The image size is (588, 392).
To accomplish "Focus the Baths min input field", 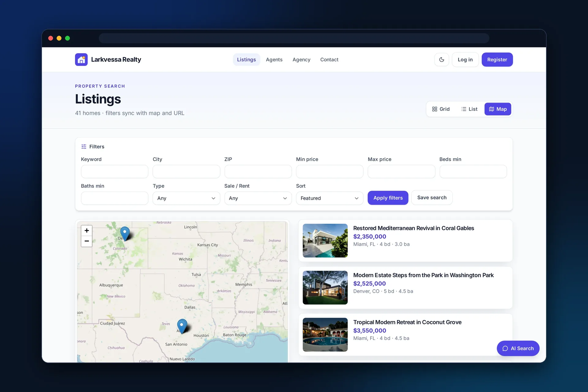I will (x=115, y=198).
